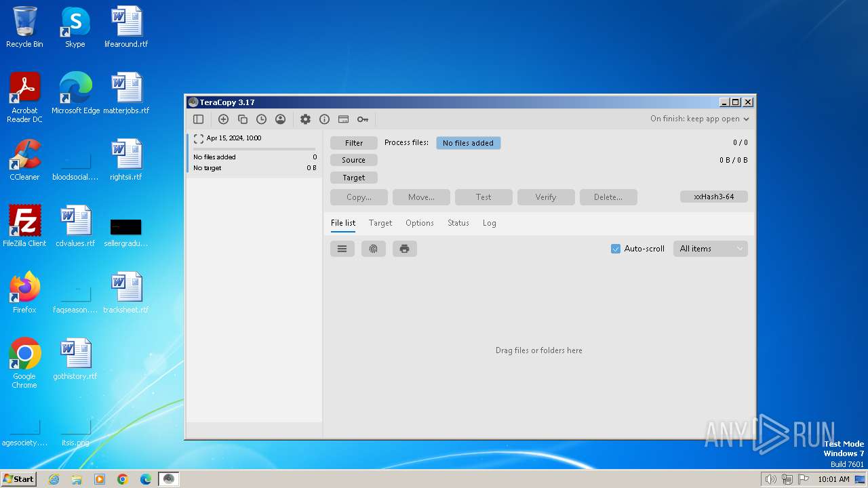The width and height of the screenshot is (868, 488).
Task: Click the TeraCopy taskbar button
Action: 169,479
